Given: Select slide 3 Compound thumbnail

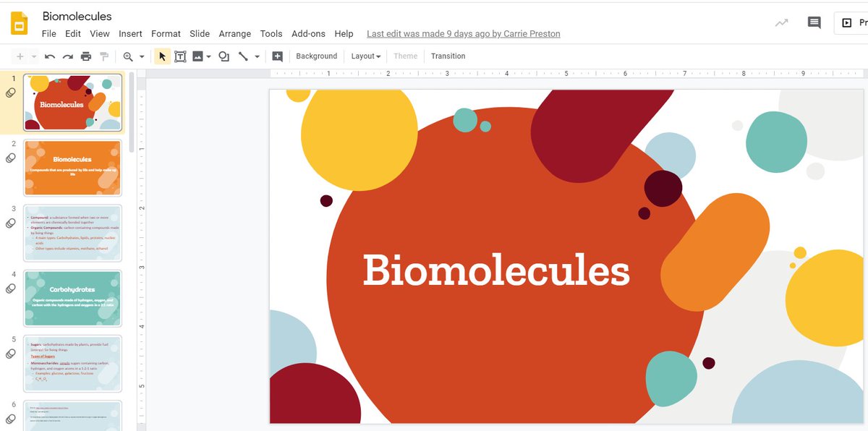Looking at the screenshot, I should (x=72, y=233).
